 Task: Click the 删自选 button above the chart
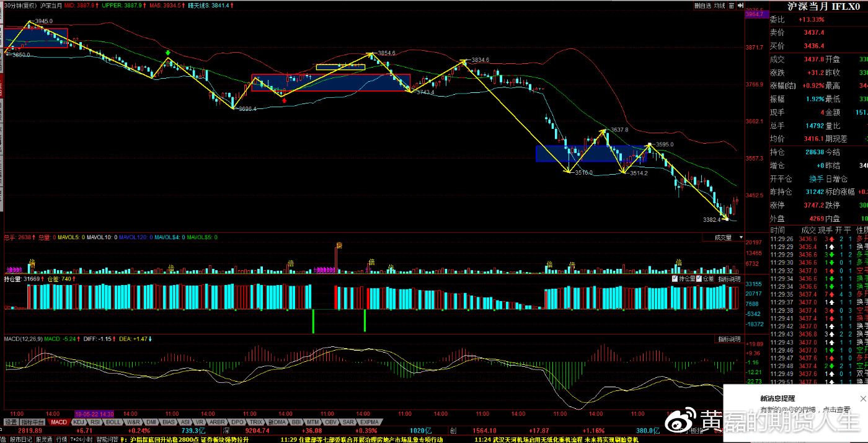[702, 6]
